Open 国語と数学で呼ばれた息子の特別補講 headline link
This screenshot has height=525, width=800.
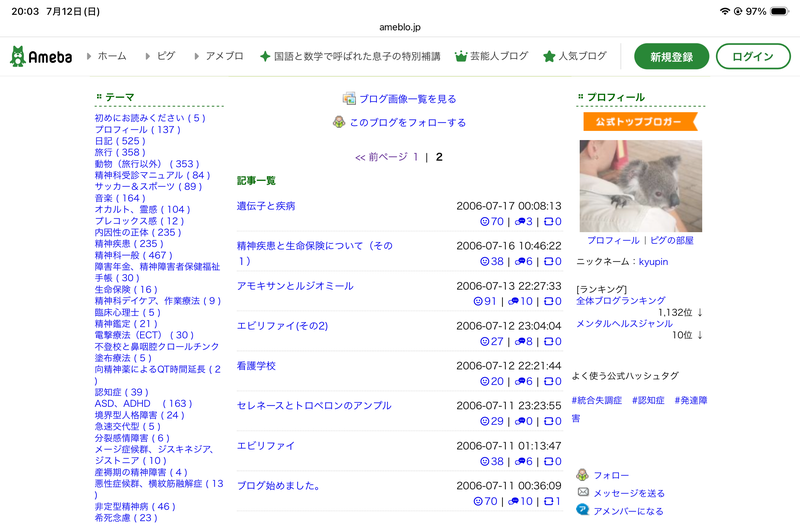coord(357,56)
